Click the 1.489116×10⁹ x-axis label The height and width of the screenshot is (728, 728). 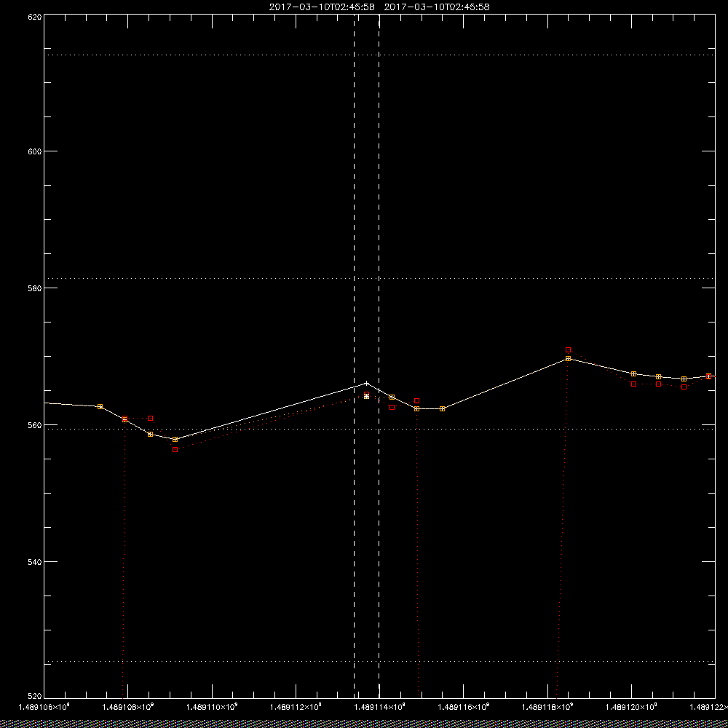[x=464, y=707]
